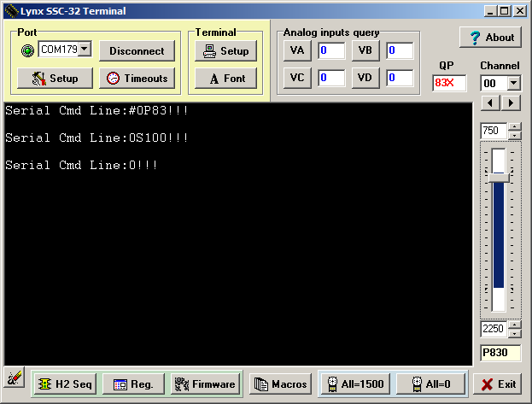Decrease the 2250 value with down spinner

[515, 333]
